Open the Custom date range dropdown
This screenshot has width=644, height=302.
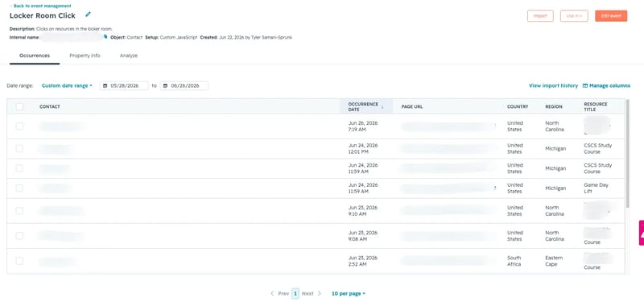point(67,86)
